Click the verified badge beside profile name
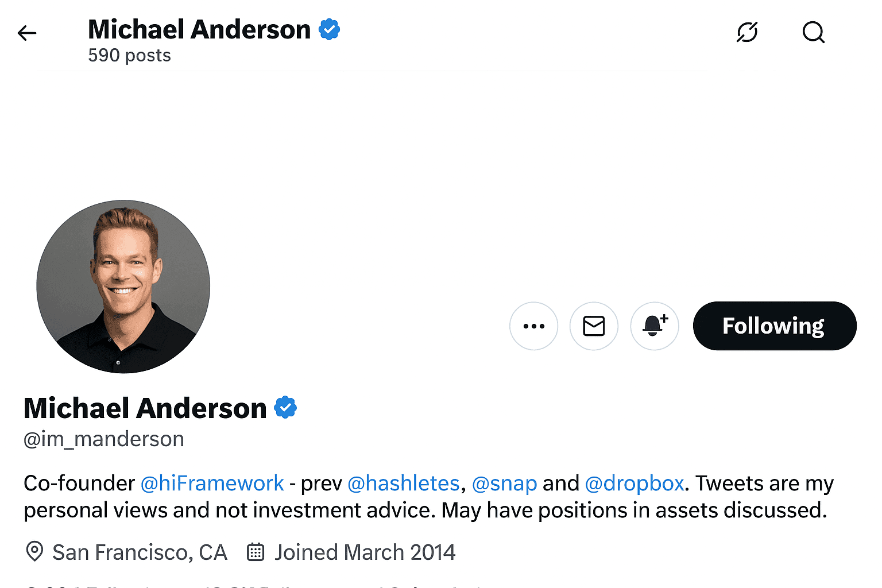Viewport: 882px width, 588px height. tap(285, 408)
